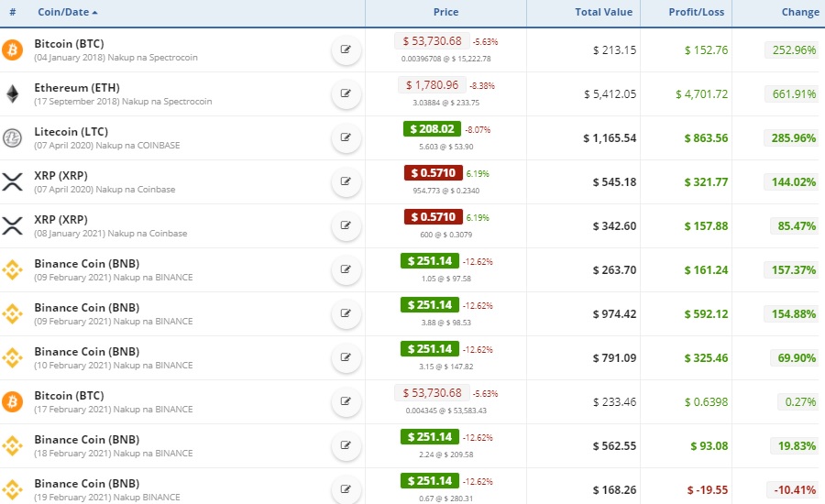Image resolution: width=825 pixels, height=504 pixels.
Task: Click Bitcoin logo for 04 January 2018 row
Action: (x=12, y=50)
